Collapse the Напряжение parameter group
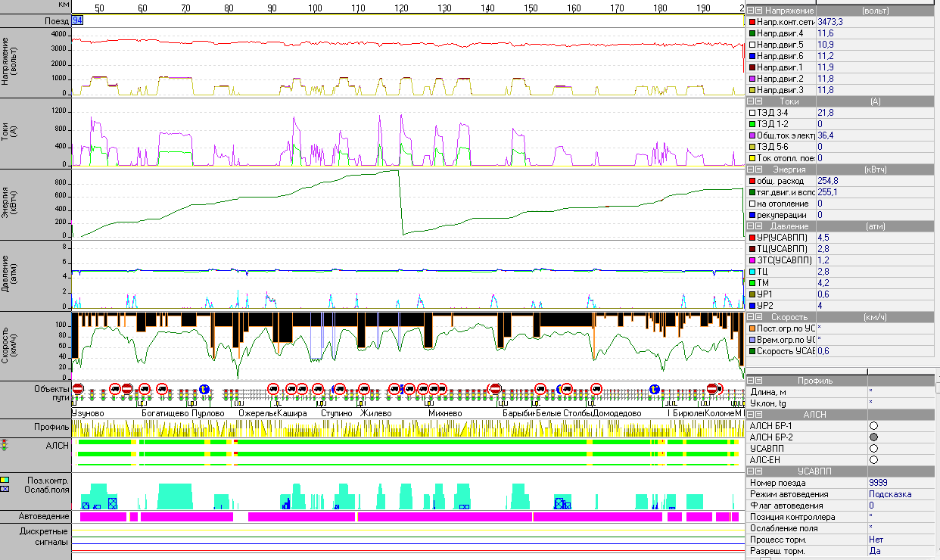940x560 pixels. 750,11
